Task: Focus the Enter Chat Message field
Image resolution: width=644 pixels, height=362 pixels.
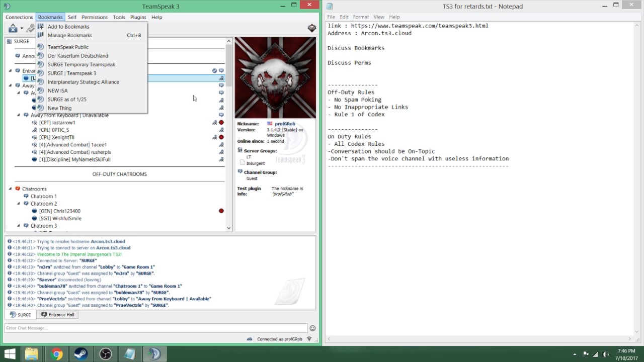Action: pyautogui.click(x=156, y=328)
